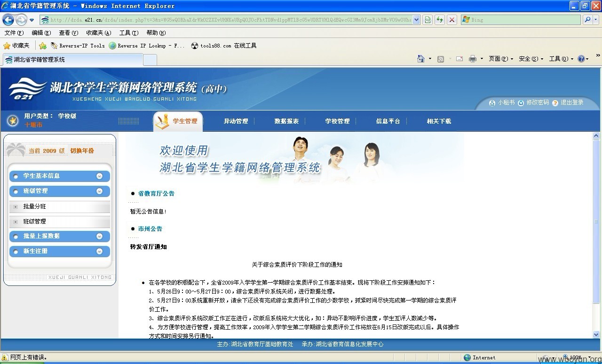Open the tools88.com 在线工具 bookmark
Screen dimensions: 602x364
point(224,46)
